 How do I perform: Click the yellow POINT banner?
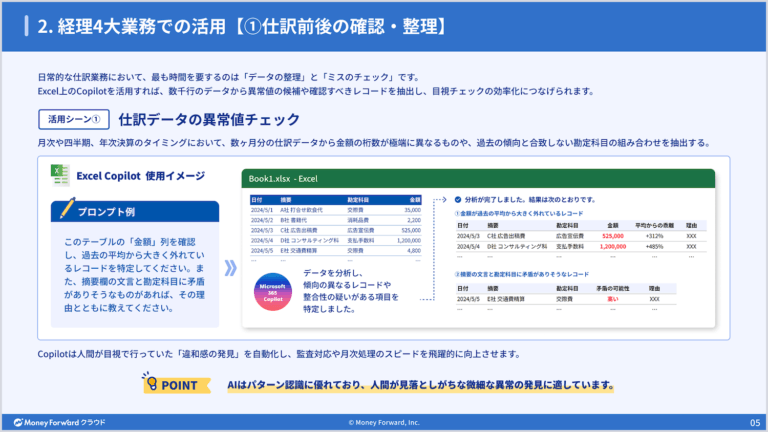177,385
